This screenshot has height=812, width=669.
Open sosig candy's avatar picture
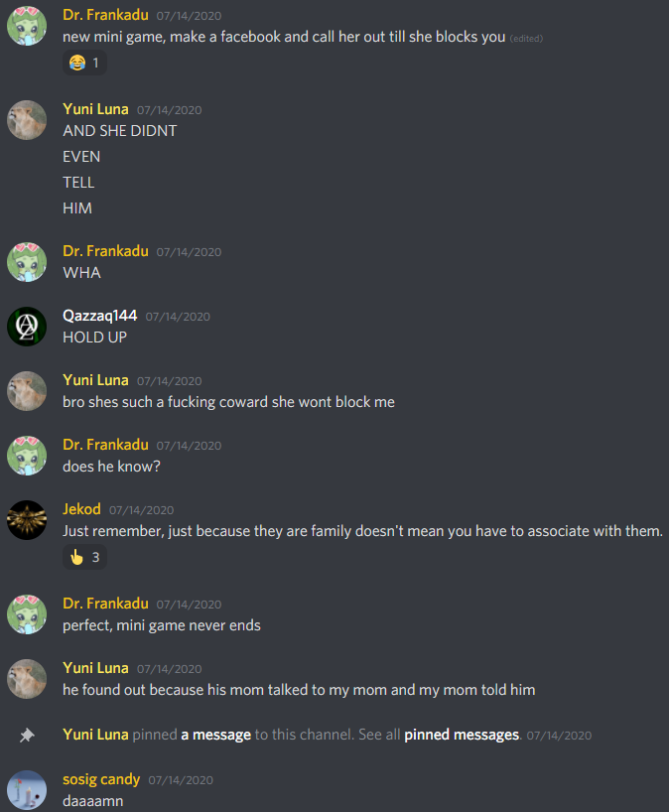[27, 790]
